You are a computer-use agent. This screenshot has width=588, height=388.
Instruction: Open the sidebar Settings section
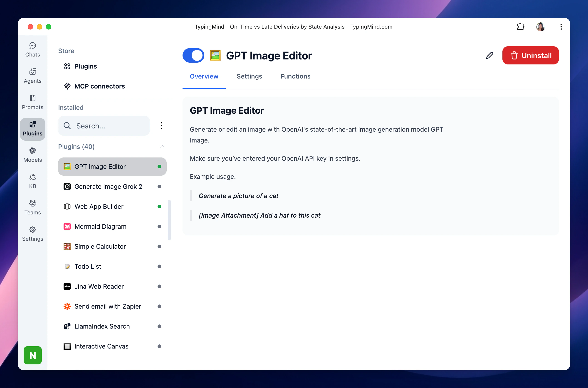point(33,234)
